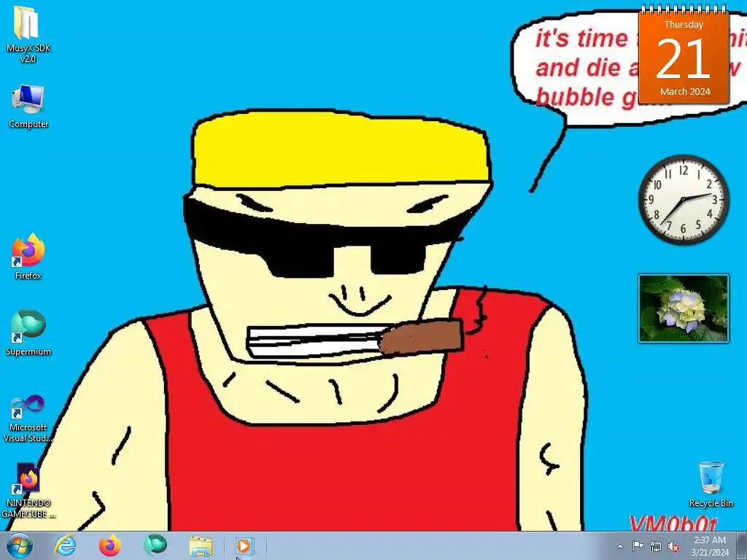Select the NINTENDO GAMECUBE desktop shortcut
Viewport: 747px width, 560px height.
28,491
